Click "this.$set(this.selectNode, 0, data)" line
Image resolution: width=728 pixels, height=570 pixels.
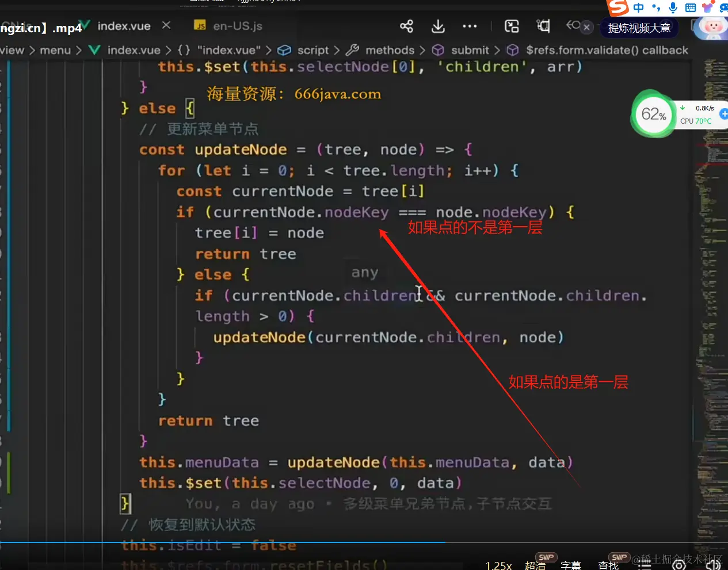(x=300, y=483)
